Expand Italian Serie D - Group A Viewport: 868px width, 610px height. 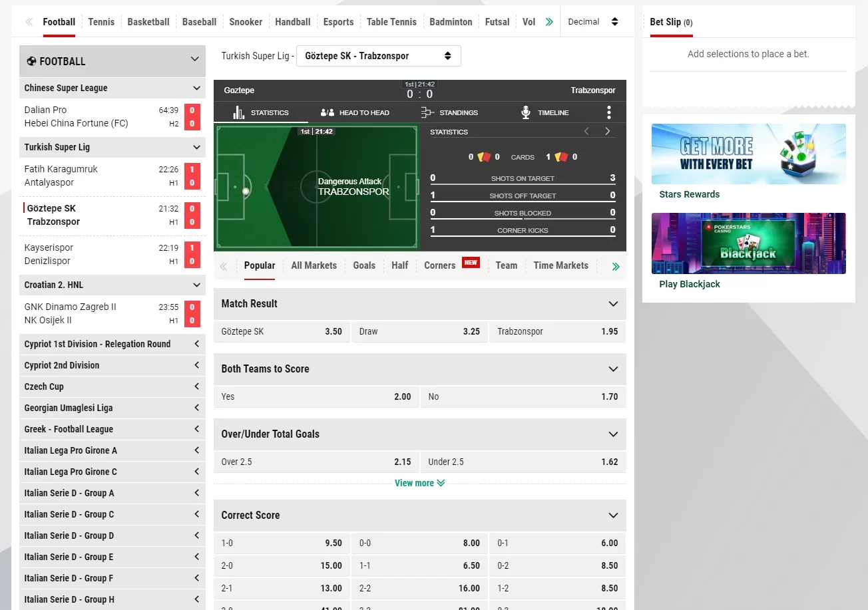(112, 493)
